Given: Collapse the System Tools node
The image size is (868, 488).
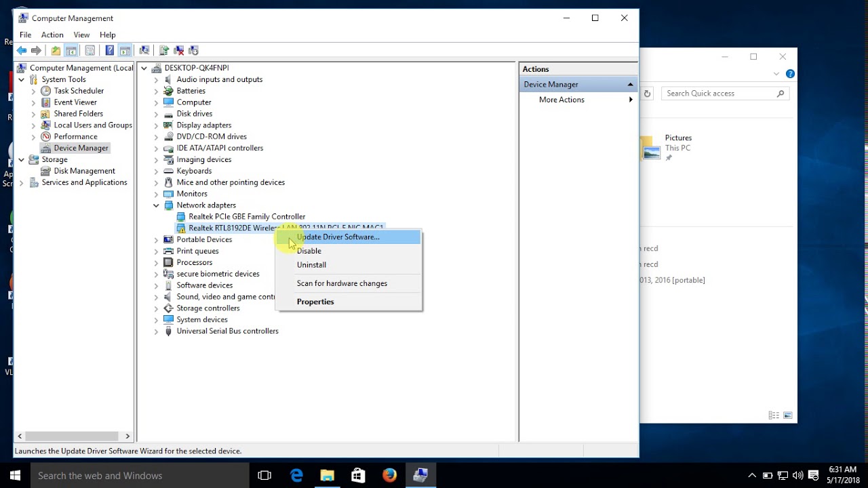Looking at the screenshot, I should [x=22, y=79].
